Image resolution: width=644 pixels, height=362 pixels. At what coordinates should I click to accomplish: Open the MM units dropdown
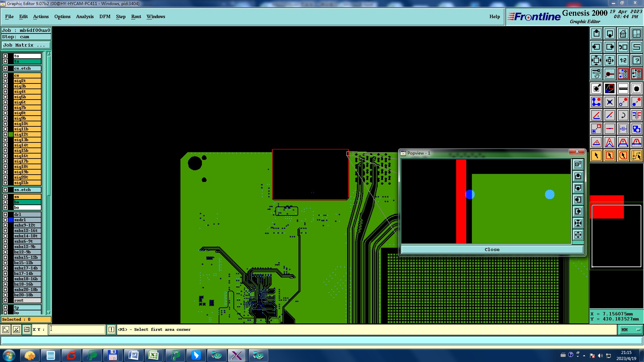[x=630, y=329]
